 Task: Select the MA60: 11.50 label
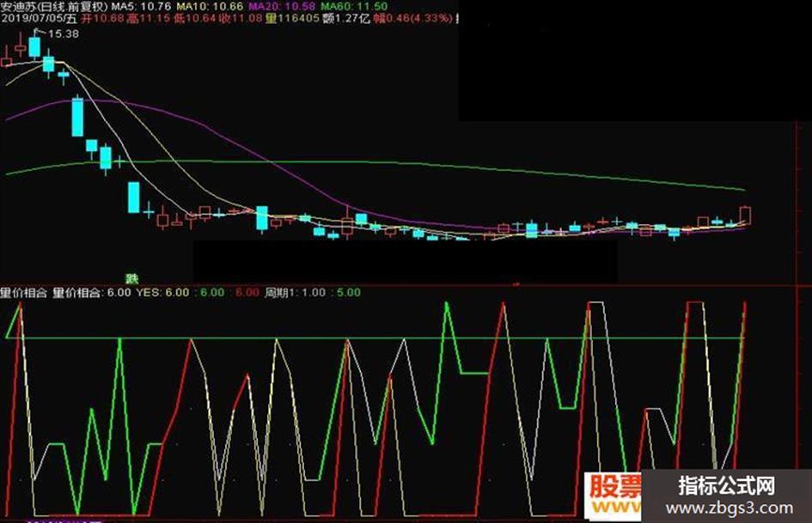click(354, 7)
